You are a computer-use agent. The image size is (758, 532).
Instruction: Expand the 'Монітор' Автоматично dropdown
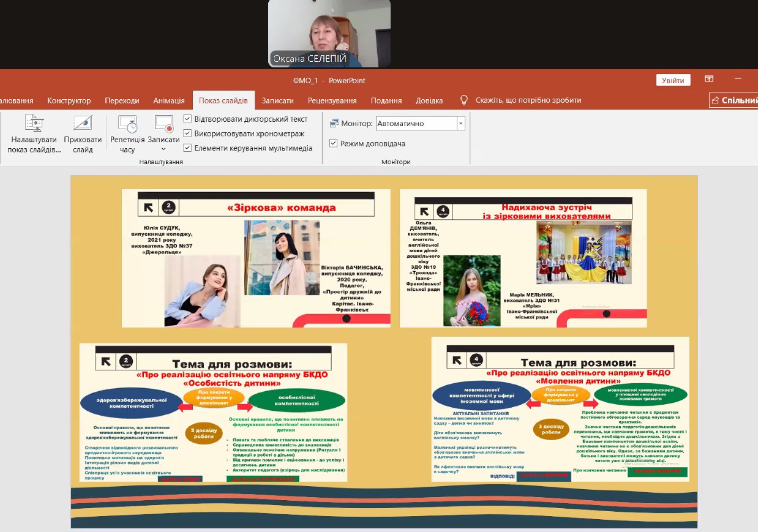point(460,124)
